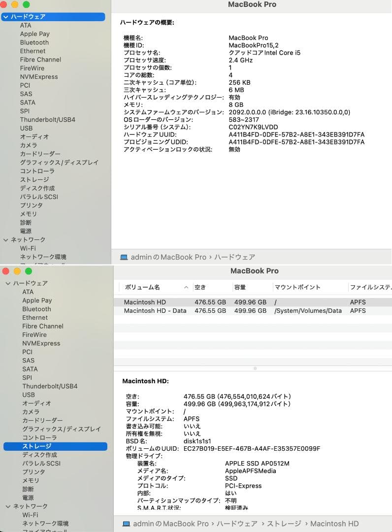Click ハードウェア in the bottom window's path bar
Image resolution: width=392 pixels, height=532 pixels.
pyautogui.click(x=237, y=524)
